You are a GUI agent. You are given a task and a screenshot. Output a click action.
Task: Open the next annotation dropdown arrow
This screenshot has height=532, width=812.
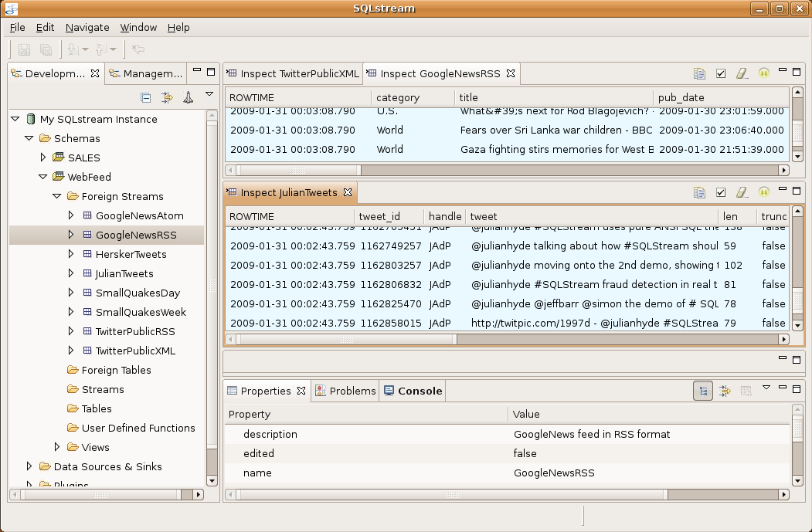tap(85, 49)
